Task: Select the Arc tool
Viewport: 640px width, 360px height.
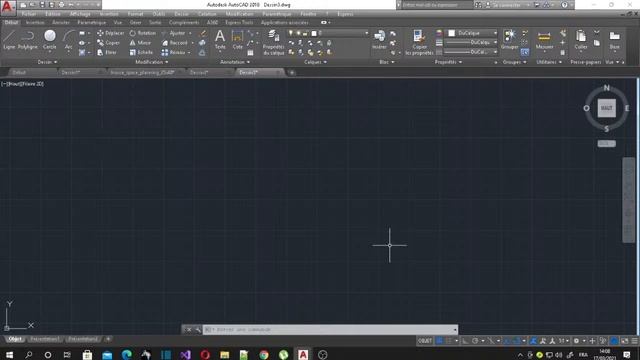Action: pyautogui.click(x=69, y=40)
